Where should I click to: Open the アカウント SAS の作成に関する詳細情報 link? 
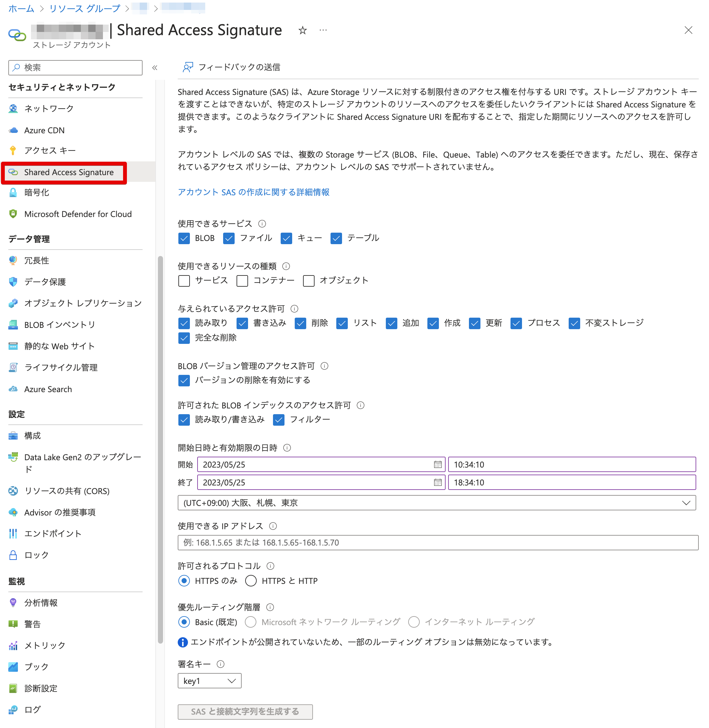[x=253, y=192]
